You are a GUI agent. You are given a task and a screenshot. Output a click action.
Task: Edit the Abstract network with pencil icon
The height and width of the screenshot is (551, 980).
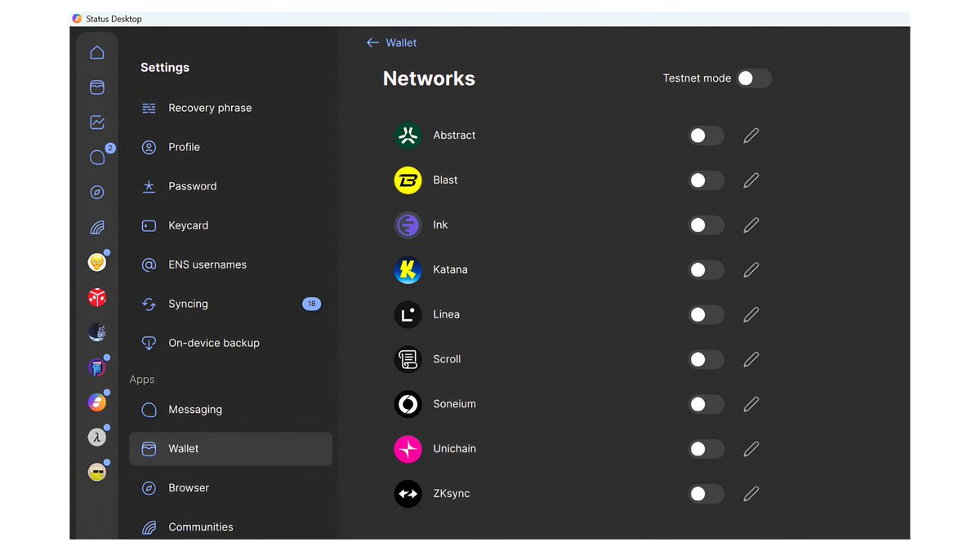751,136
